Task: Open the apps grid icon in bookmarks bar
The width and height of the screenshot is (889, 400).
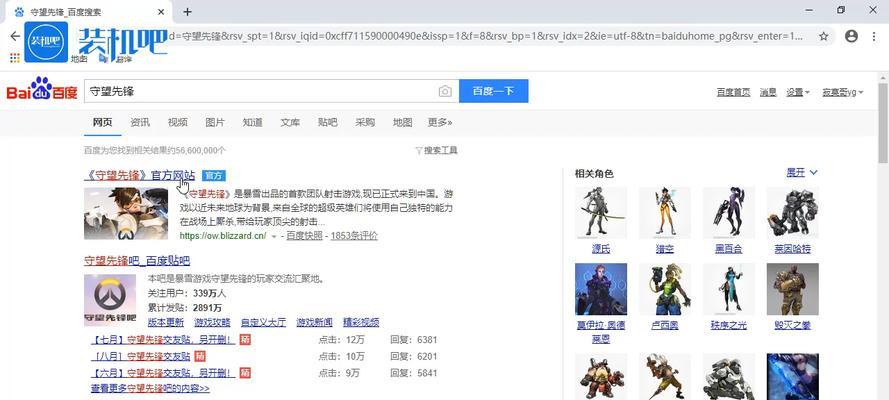Action: pos(15,58)
